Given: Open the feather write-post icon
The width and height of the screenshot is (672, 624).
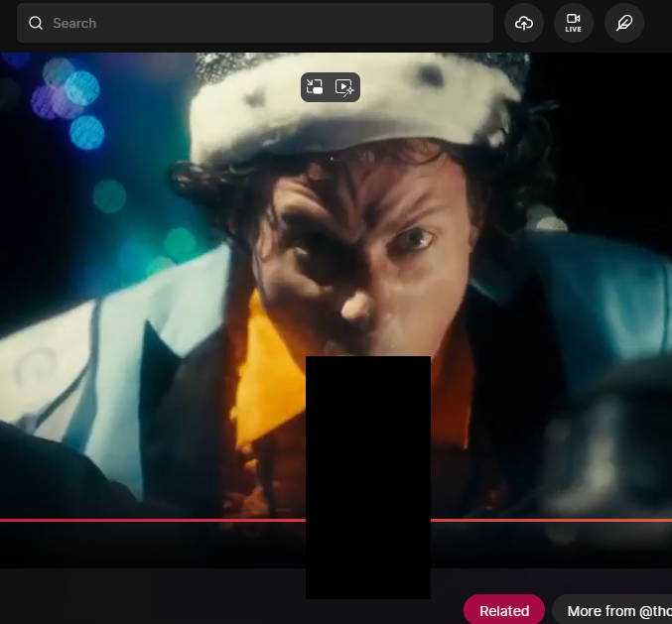Looking at the screenshot, I should (x=624, y=23).
